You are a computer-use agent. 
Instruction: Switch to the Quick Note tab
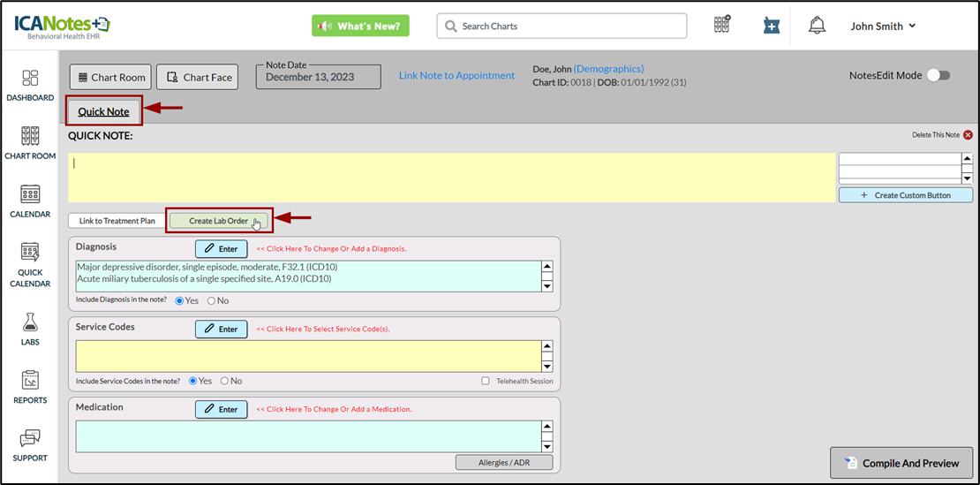(x=104, y=112)
